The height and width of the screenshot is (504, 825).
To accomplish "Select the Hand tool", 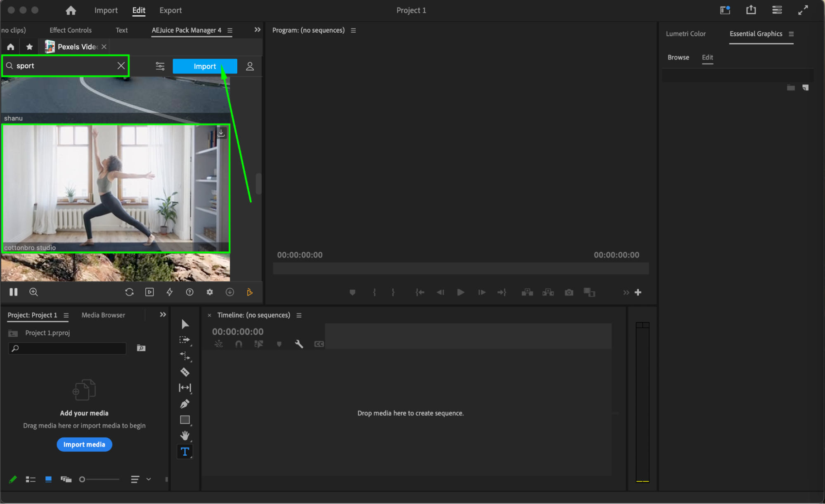I will (x=184, y=435).
